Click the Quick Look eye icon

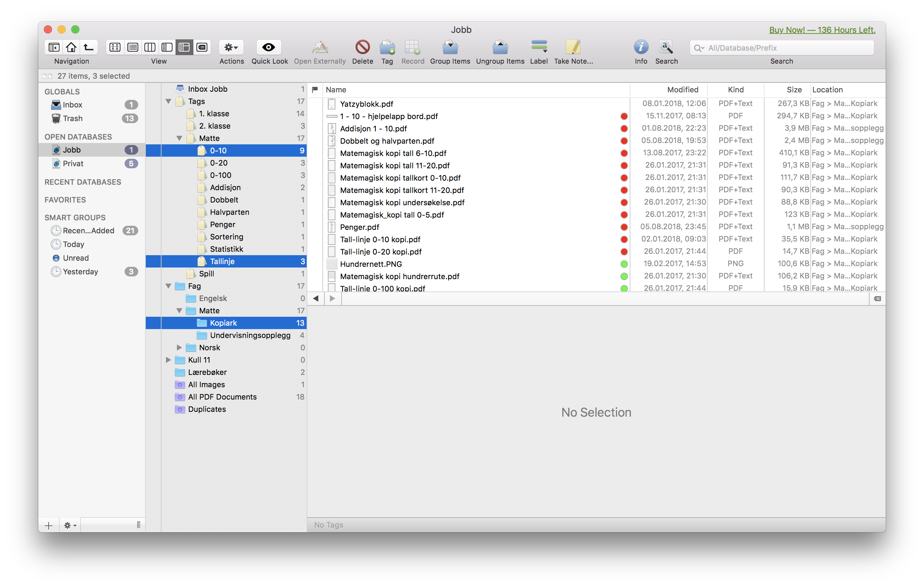(x=269, y=48)
